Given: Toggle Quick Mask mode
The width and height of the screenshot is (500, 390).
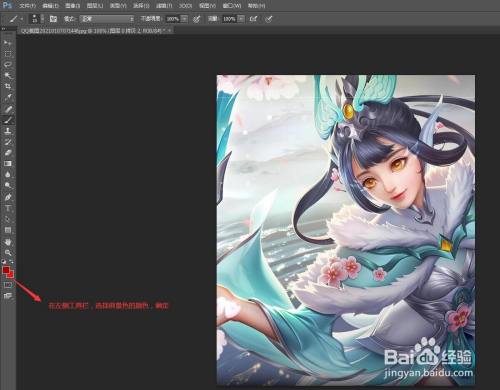Looking at the screenshot, I should [8, 285].
